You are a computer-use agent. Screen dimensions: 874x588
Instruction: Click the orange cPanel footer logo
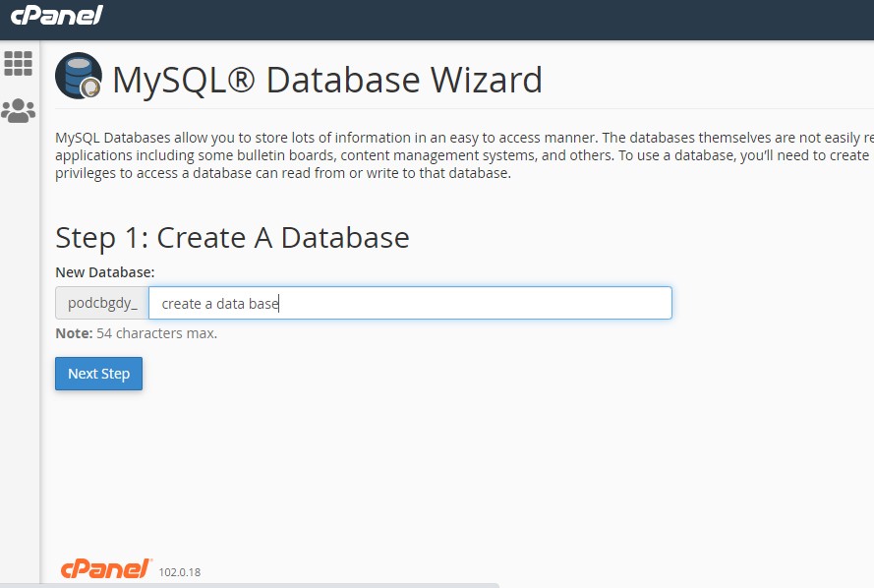106,569
